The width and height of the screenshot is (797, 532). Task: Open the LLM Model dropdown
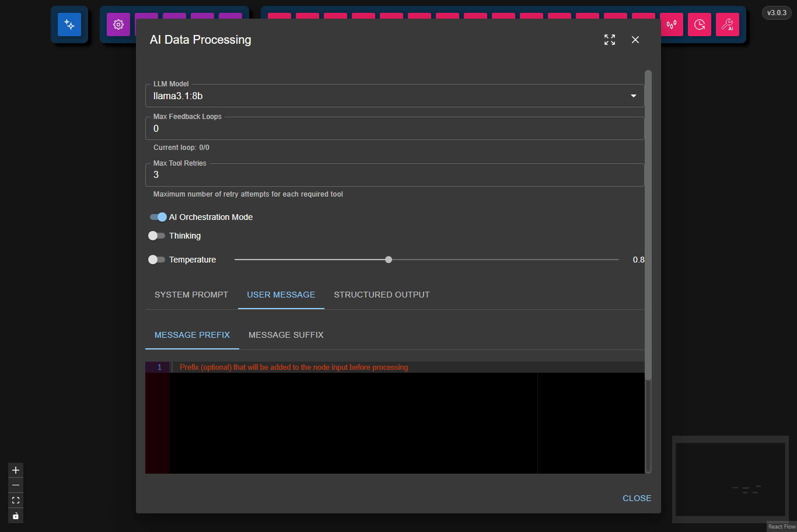394,96
